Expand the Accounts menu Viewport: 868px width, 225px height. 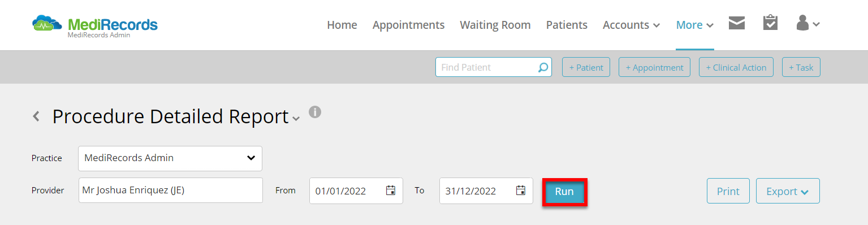(632, 25)
